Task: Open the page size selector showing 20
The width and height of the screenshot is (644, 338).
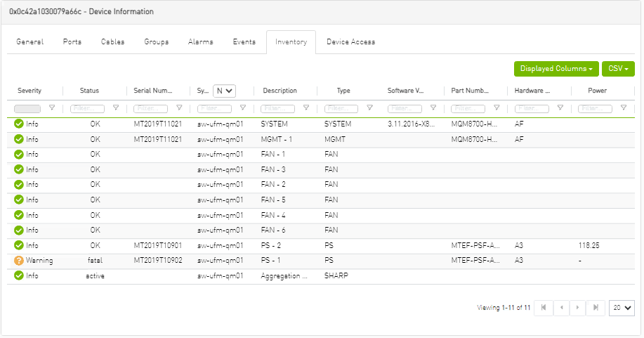Action: pyautogui.click(x=623, y=308)
